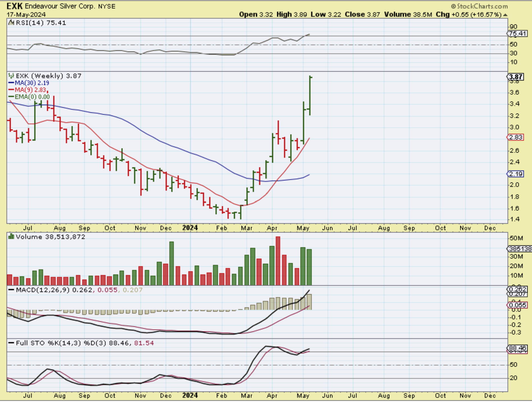Screen dimensions: 532x402
Task: Click the 75.41 RSI value tag on the right axis
Action: coord(517,33)
